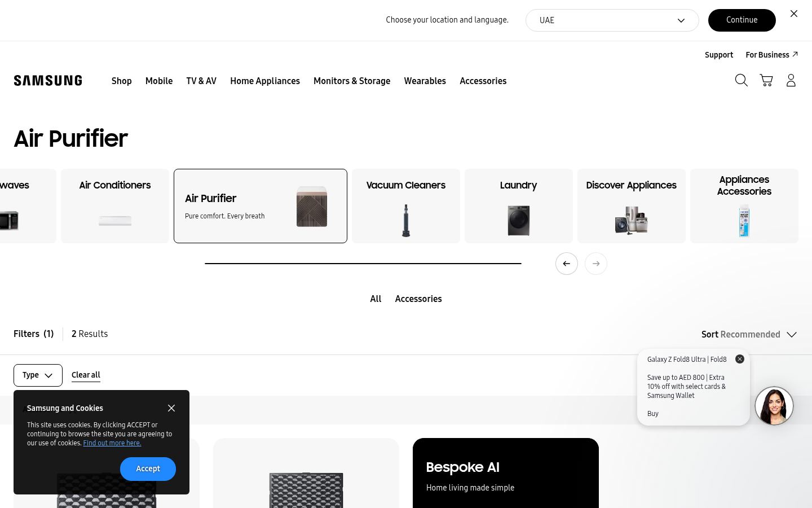Open the Sort Recommended dropdown
812x508 pixels.
click(749, 335)
